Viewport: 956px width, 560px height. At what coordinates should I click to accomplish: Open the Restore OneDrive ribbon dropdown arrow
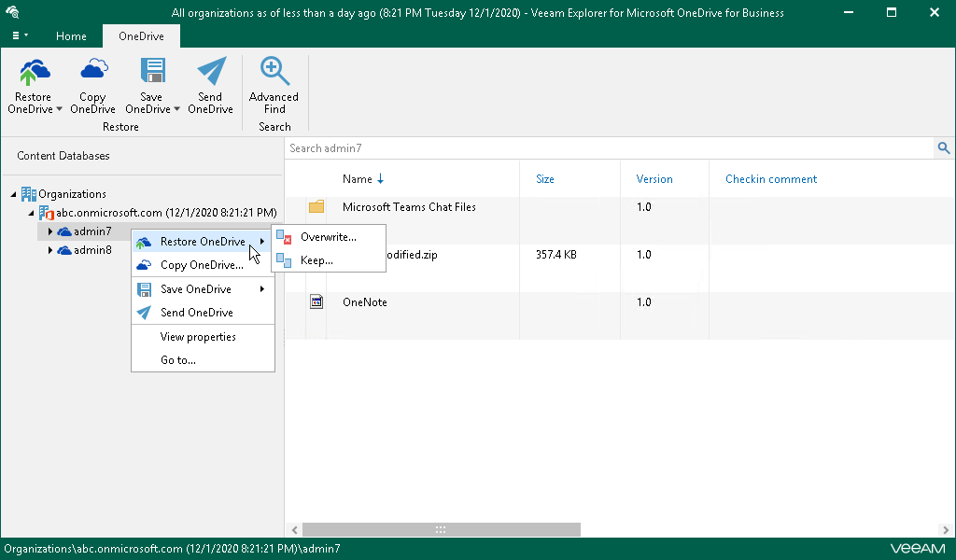(x=59, y=110)
